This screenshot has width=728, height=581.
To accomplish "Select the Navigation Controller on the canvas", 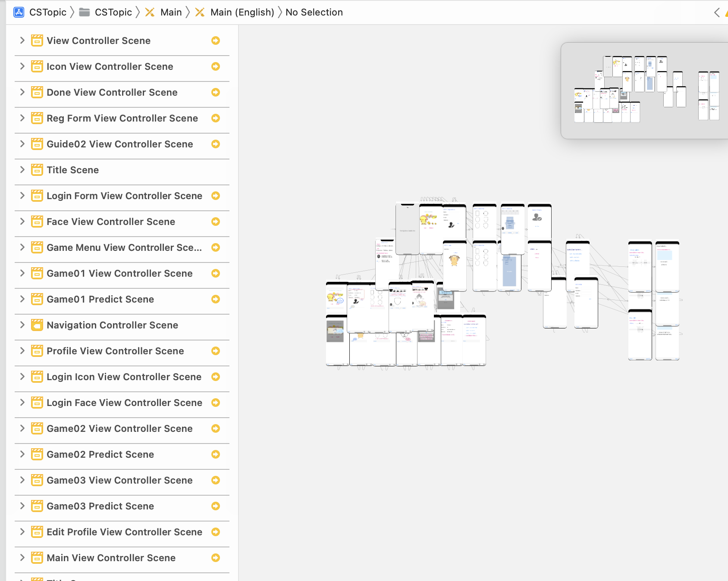I will (x=408, y=229).
